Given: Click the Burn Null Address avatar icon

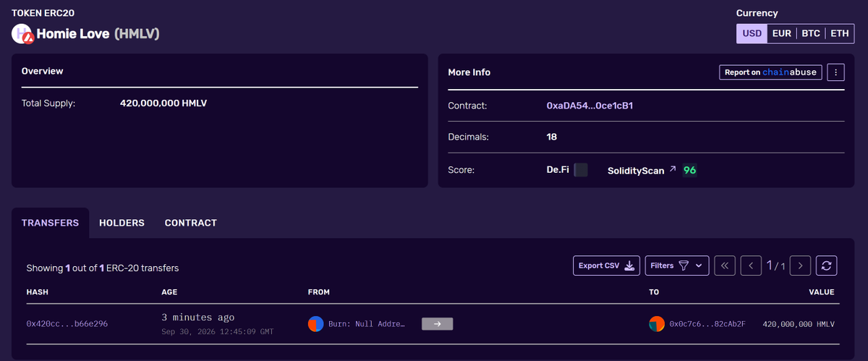Looking at the screenshot, I should 315,324.
